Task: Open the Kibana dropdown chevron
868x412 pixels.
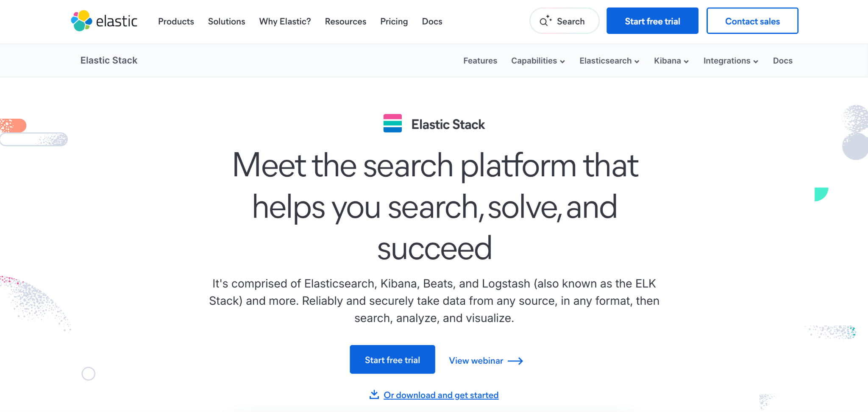Action: [686, 61]
